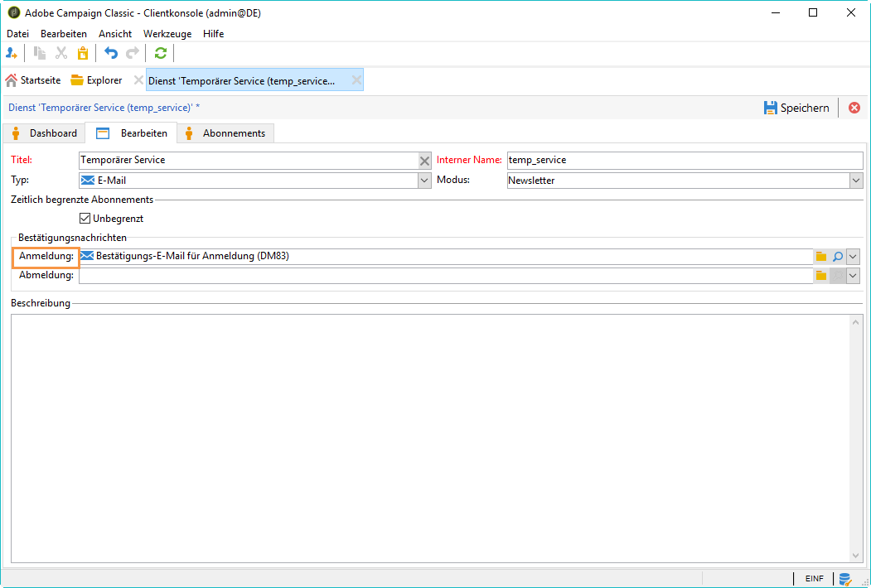This screenshot has height=588, width=871.
Task: Open the Ansicht menu
Action: [x=115, y=34]
